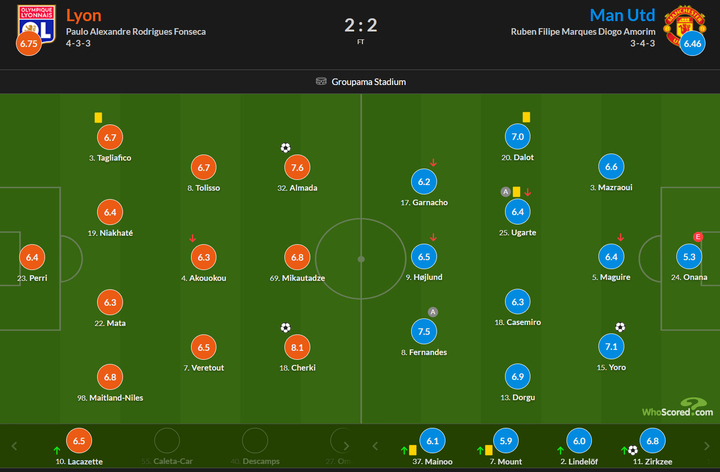
Task: Click the stadium icon beside Groupama Stadium
Action: tap(321, 82)
